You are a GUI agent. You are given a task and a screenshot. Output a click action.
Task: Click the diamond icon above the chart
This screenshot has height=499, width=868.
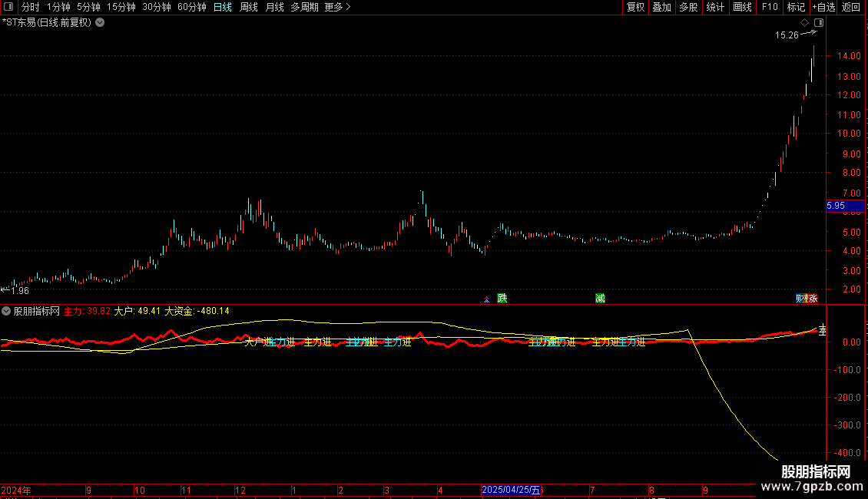point(805,23)
